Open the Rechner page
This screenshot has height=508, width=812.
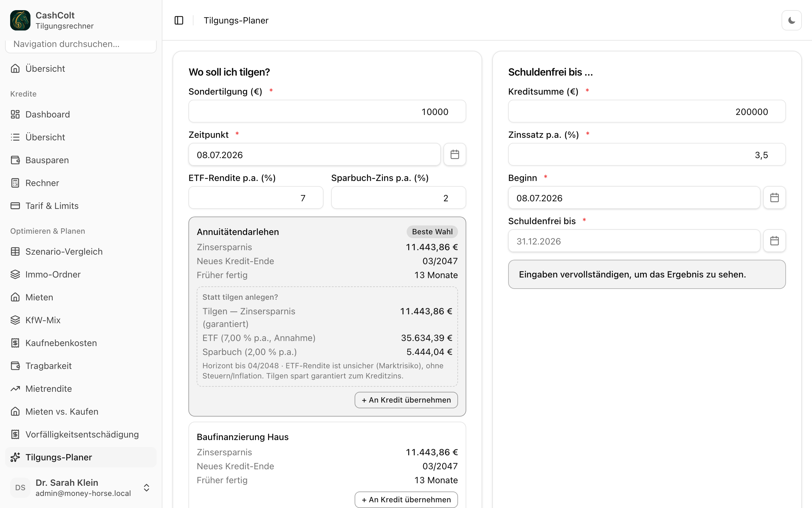point(81,183)
